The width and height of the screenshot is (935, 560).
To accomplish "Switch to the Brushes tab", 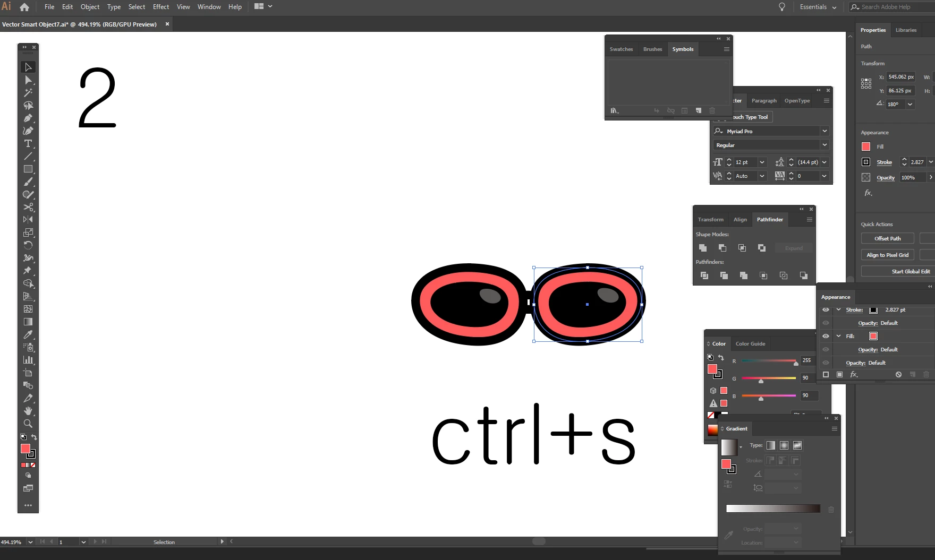I will [x=652, y=49].
